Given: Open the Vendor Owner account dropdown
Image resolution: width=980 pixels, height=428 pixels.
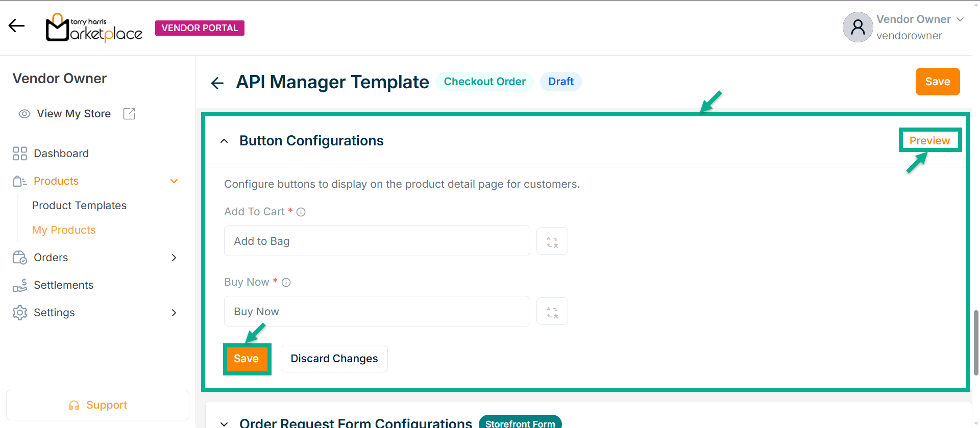Looking at the screenshot, I should [960, 19].
